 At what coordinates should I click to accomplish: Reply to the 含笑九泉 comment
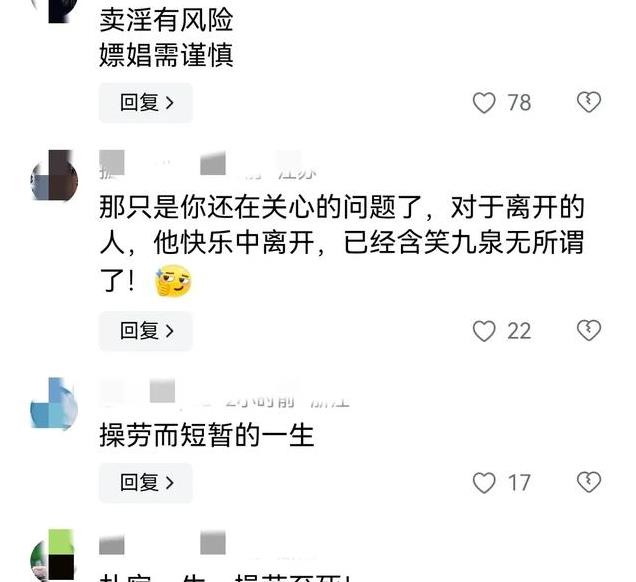point(146,331)
